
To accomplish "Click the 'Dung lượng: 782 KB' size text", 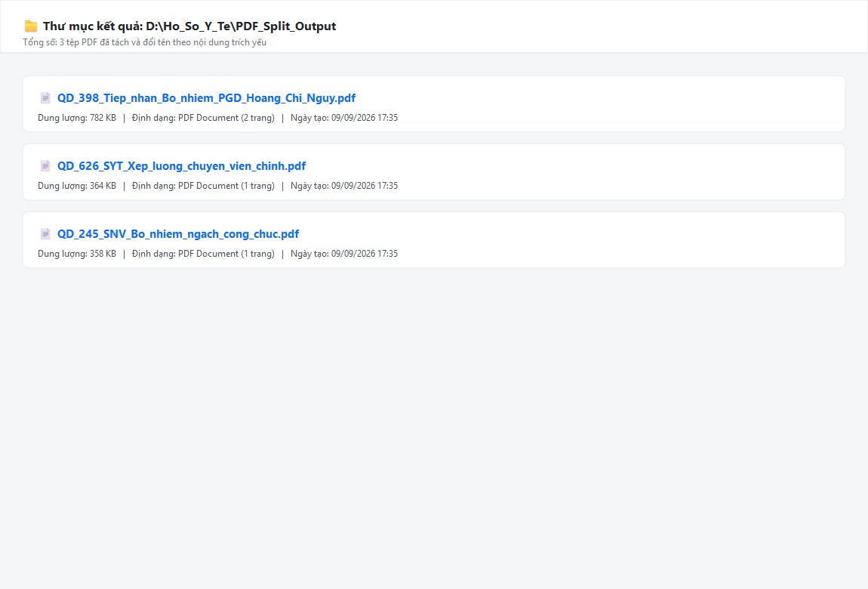I will (77, 118).
